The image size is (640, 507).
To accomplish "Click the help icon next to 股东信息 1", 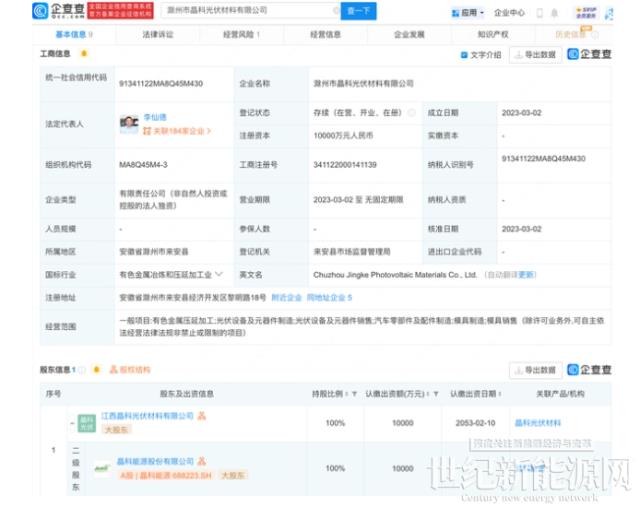I will coord(82,370).
